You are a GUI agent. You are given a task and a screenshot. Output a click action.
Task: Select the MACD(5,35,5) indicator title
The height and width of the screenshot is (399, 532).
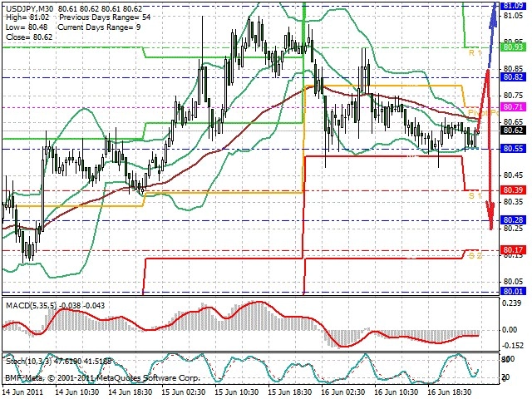(x=31, y=306)
